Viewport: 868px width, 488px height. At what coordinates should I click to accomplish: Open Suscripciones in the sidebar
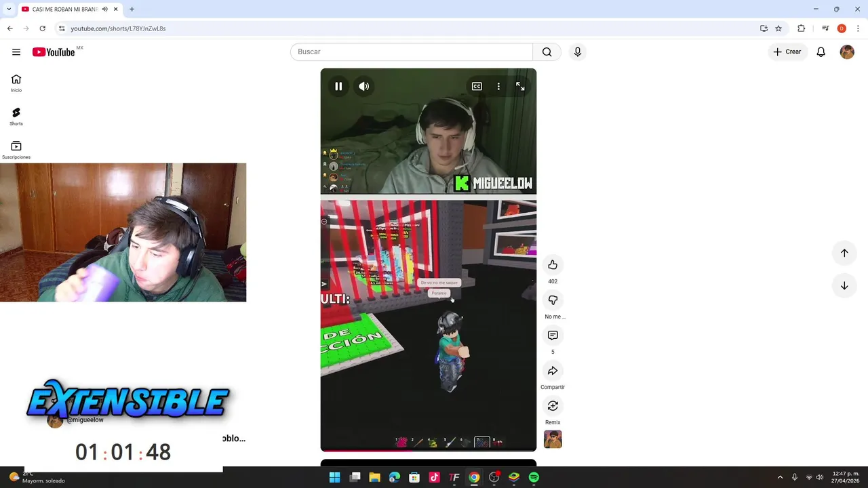16,150
